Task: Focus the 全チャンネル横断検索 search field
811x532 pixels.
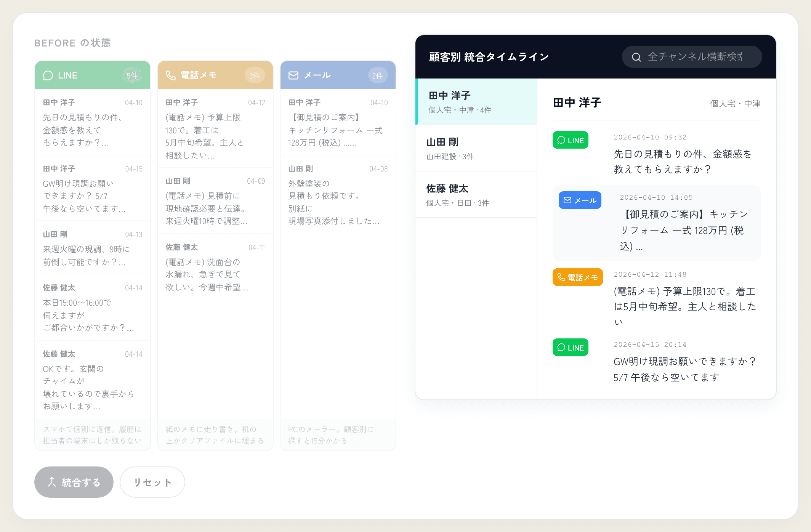Action: point(692,57)
